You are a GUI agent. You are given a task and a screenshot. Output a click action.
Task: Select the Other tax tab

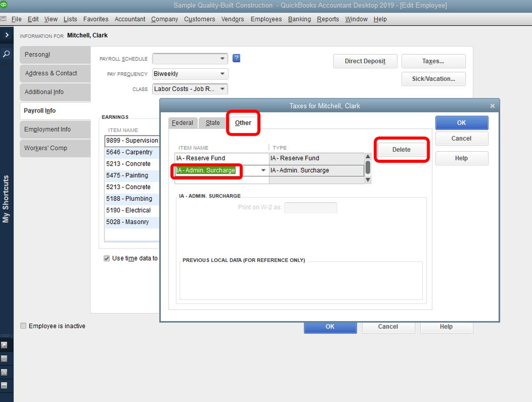tap(243, 123)
